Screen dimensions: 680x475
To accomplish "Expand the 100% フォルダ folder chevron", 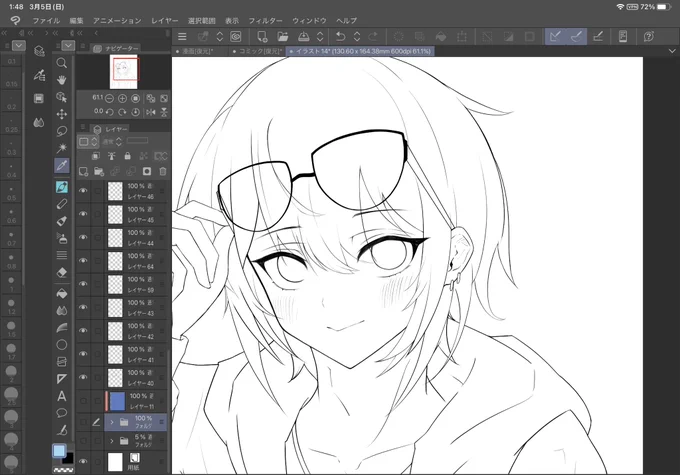I will pyautogui.click(x=112, y=422).
